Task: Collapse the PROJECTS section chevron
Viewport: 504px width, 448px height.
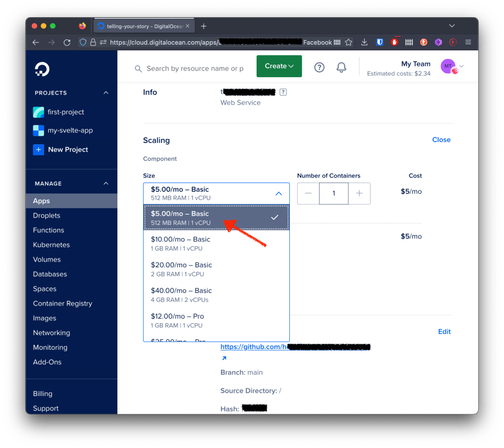Action: pyautogui.click(x=106, y=93)
